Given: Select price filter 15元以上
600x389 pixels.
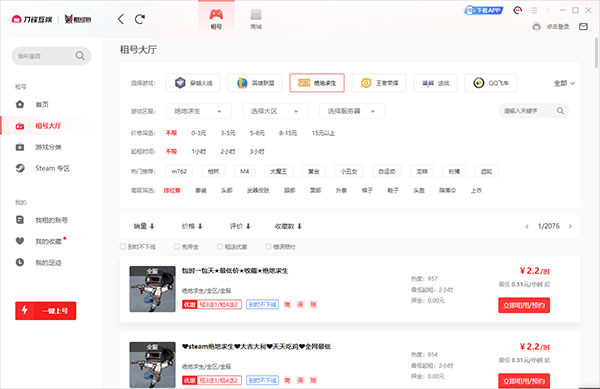Looking at the screenshot, I should tap(323, 133).
